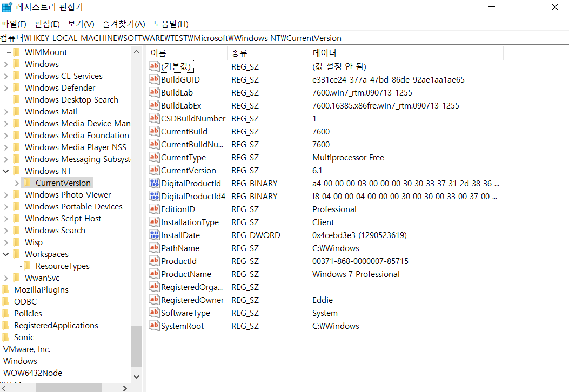The height and width of the screenshot is (392, 569).
Task: Open the 보기(V) menu
Action: point(81,24)
